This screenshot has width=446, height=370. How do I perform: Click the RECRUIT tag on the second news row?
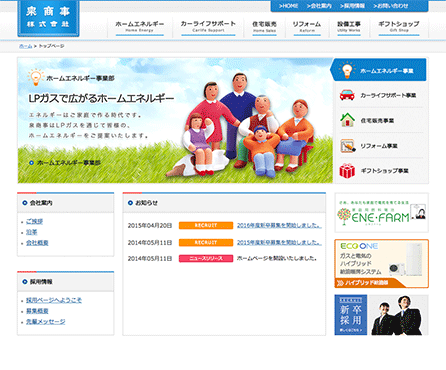pyautogui.click(x=206, y=242)
